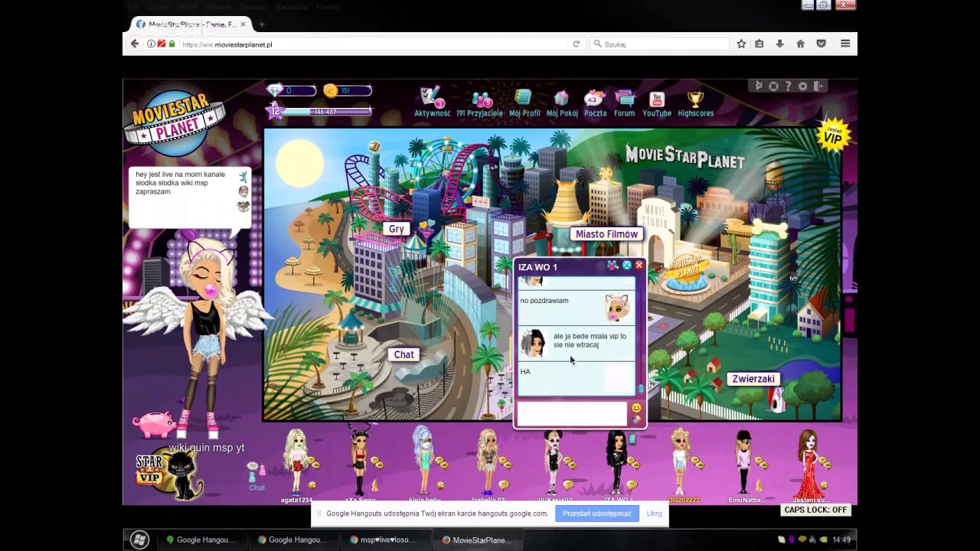Go to Mój Pokój room icon
The height and width of the screenshot is (551, 980).
(562, 103)
